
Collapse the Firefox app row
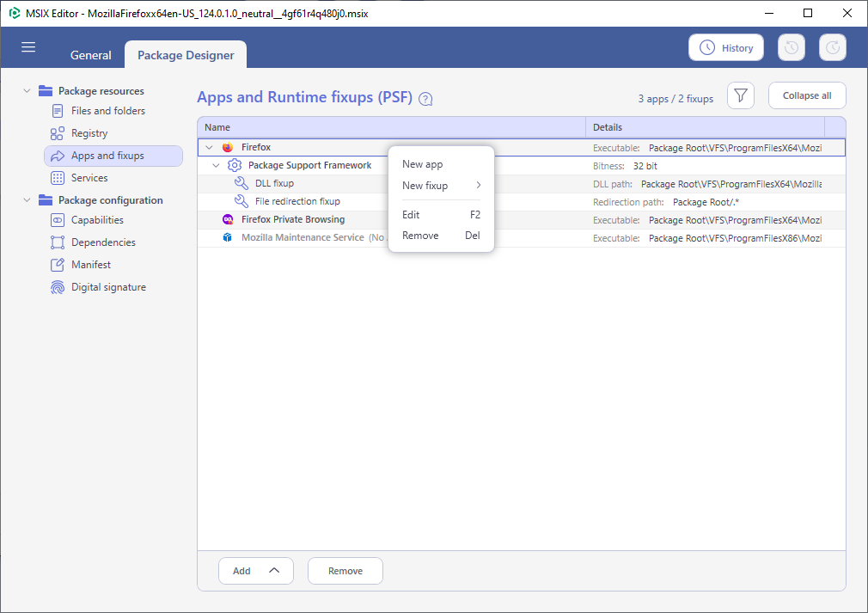[x=209, y=147]
